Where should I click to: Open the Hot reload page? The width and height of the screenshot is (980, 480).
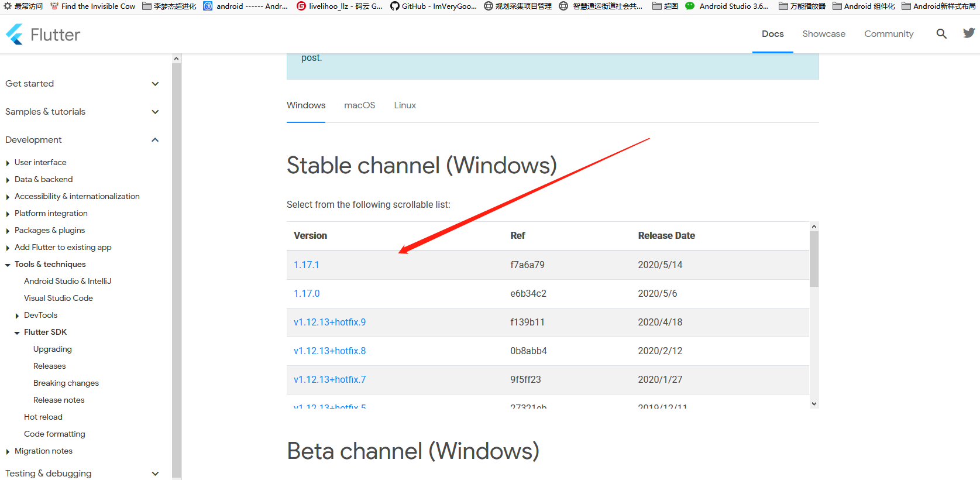(43, 417)
